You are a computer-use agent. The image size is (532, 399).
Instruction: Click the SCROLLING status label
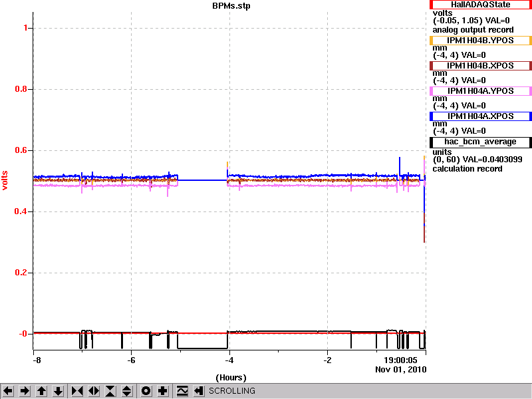pyautogui.click(x=231, y=391)
